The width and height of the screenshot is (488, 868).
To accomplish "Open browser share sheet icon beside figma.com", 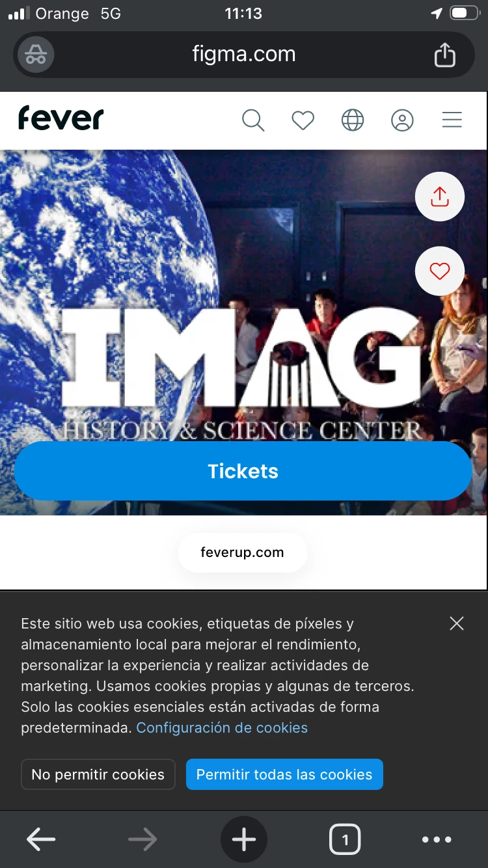I will [x=445, y=55].
